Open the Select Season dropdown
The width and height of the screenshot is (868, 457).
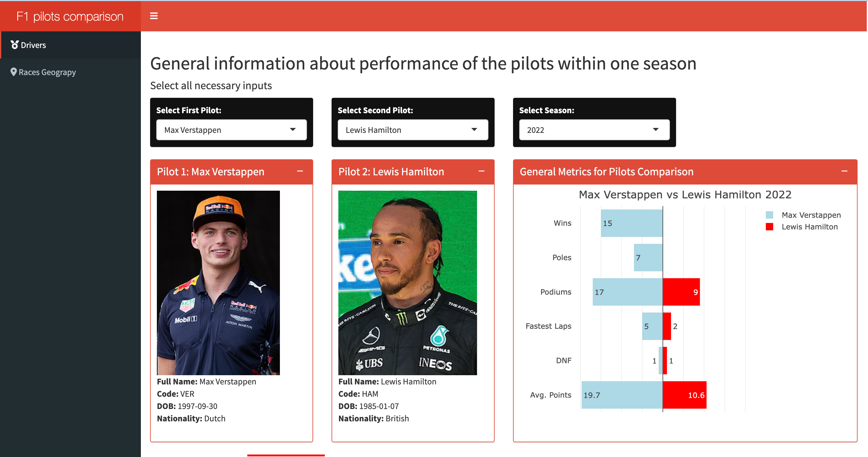pos(594,130)
